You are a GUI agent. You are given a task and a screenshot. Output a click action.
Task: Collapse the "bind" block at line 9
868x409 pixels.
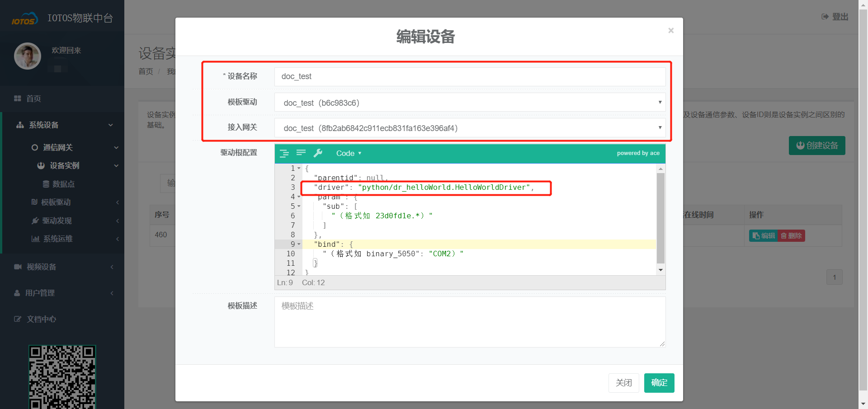click(299, 244)
